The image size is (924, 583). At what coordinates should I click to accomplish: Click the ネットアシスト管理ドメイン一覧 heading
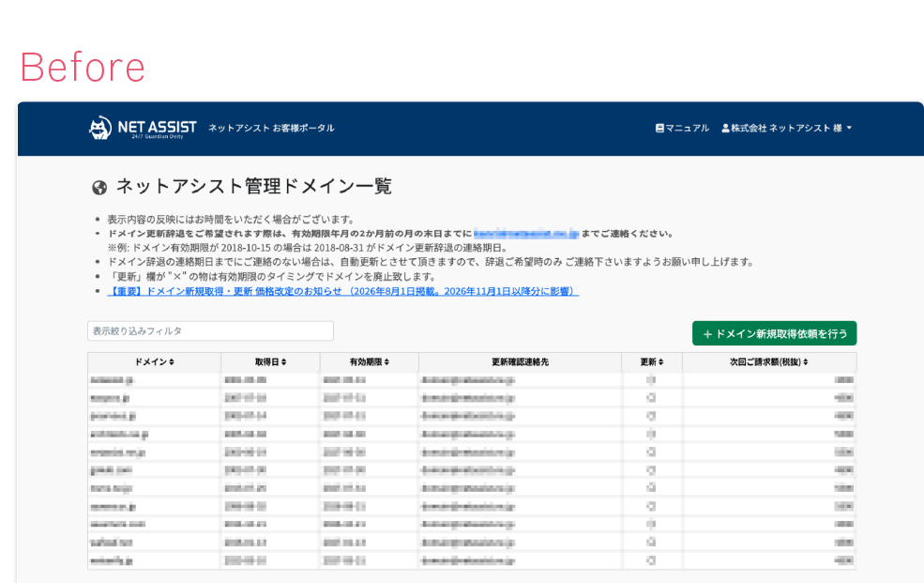(x=254, y=186)
